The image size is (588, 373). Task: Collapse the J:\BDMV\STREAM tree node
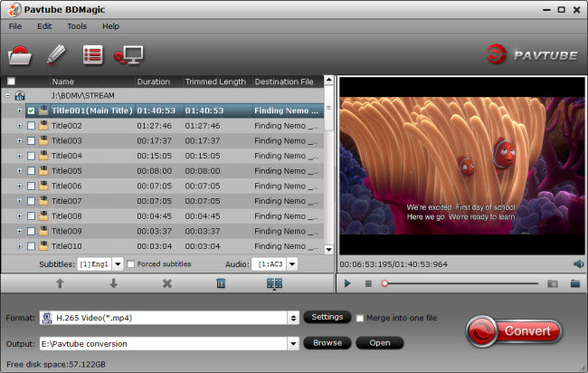pyautogui.click(x=7, y=96)
